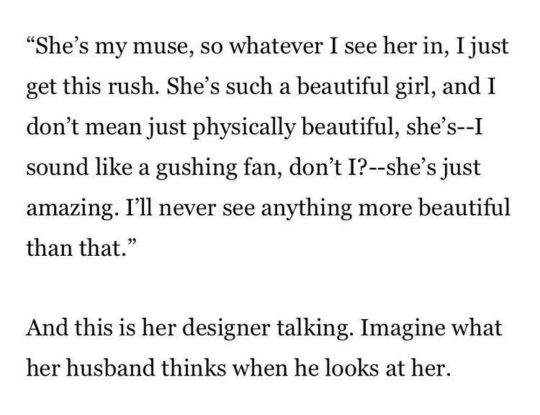Viewport: 540px width, 415px height.
Task: Click the word "And" starting second paragraph
Action: coord(47,327)
